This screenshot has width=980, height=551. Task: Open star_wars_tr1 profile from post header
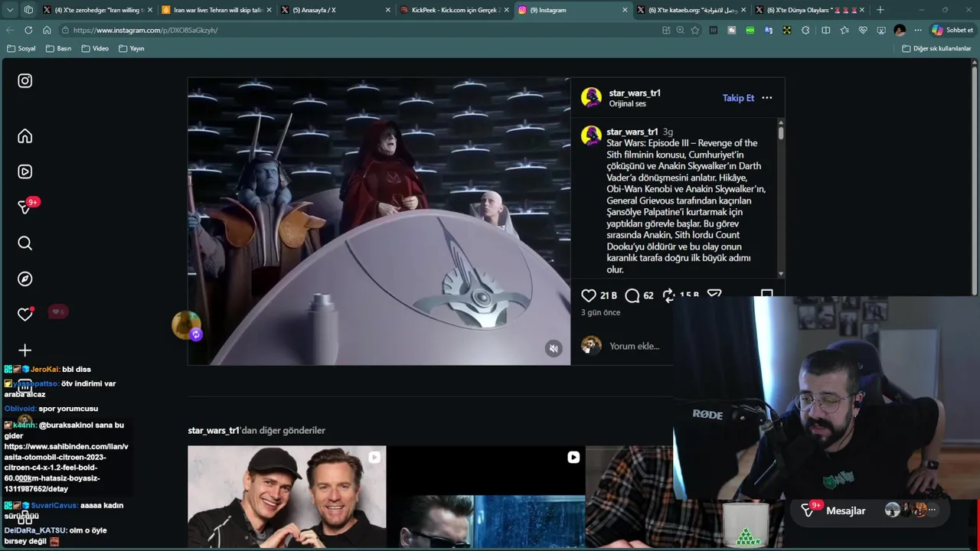coord(635,93)
